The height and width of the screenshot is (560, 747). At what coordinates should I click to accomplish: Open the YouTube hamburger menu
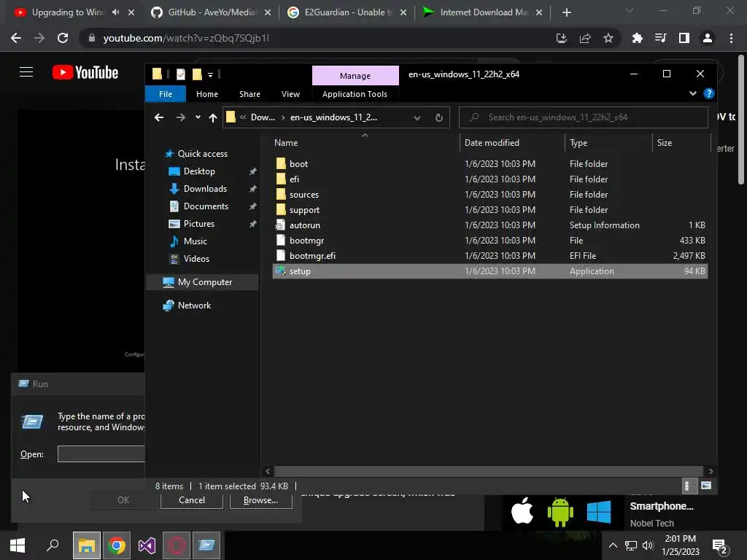(x=26, y=72)
